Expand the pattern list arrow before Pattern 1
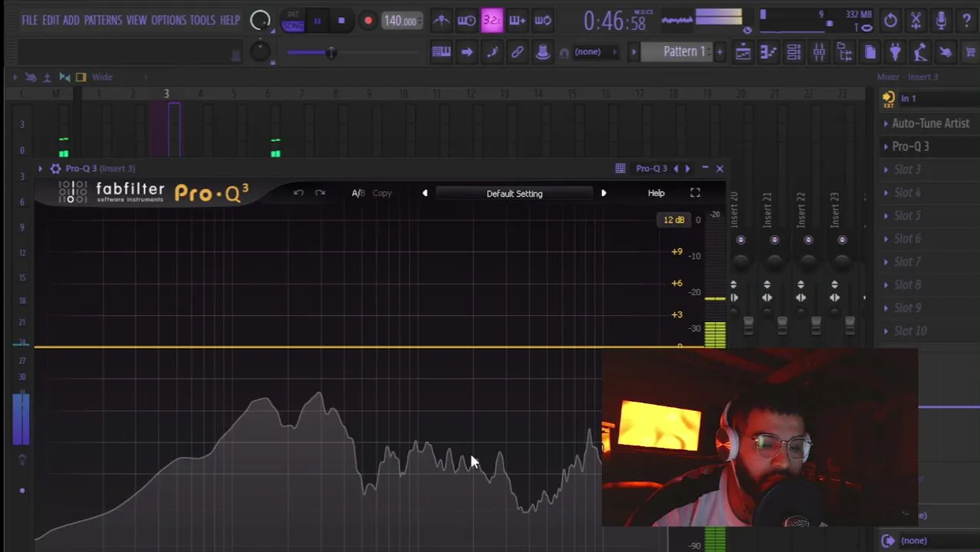This screenshot has width=980, height=552. 633,52
